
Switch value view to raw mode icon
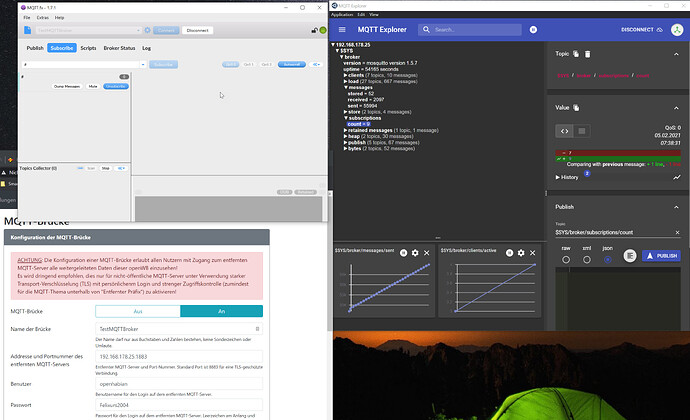pyautogui.click(x=582, y=131)
